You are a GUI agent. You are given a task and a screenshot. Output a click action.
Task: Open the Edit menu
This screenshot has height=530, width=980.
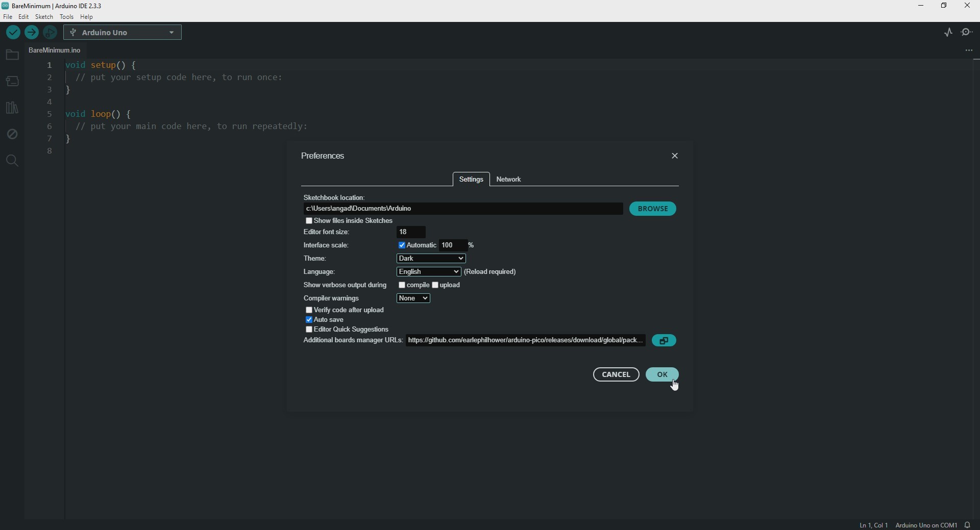(24, 17)
